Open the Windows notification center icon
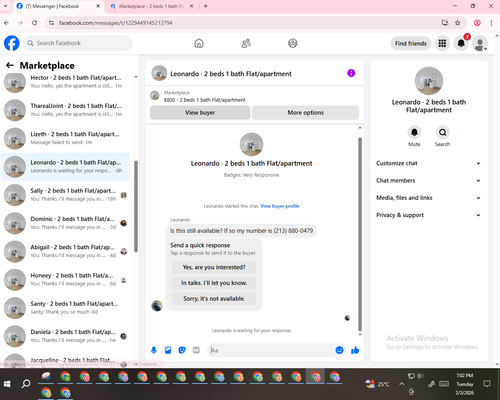This screenshot has height=400, width=500. coord(487,384)
